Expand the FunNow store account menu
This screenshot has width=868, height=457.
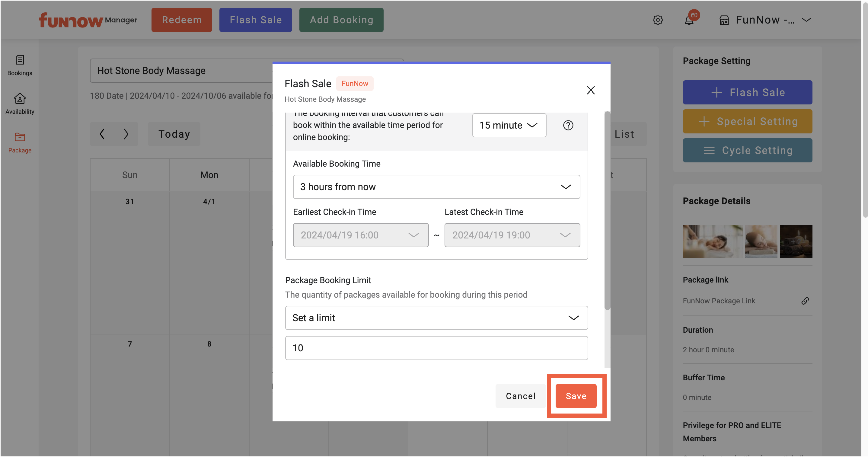coord(765,20)
